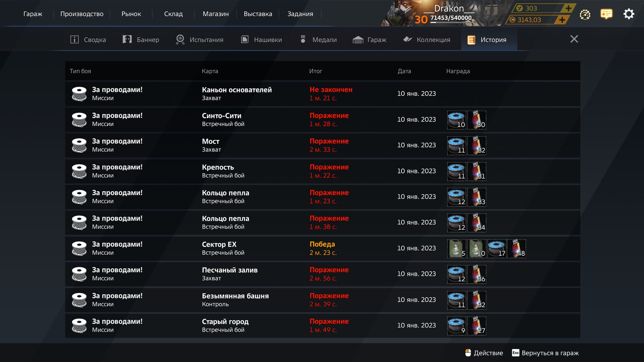The height and width of the screenshot is (362, 644).
Task: Go to the Сводка tab
Action: (88, 40)
